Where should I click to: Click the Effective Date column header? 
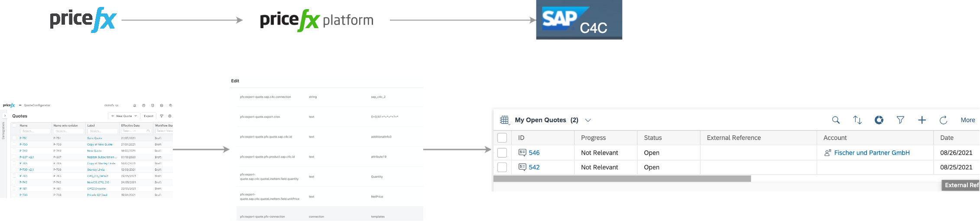tap(130, 125)
